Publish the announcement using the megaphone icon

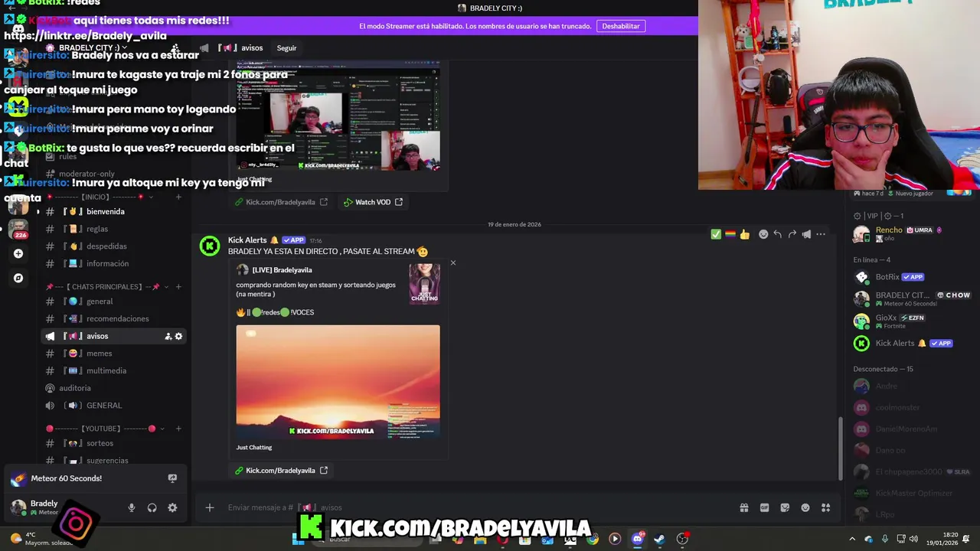[806, 234]
